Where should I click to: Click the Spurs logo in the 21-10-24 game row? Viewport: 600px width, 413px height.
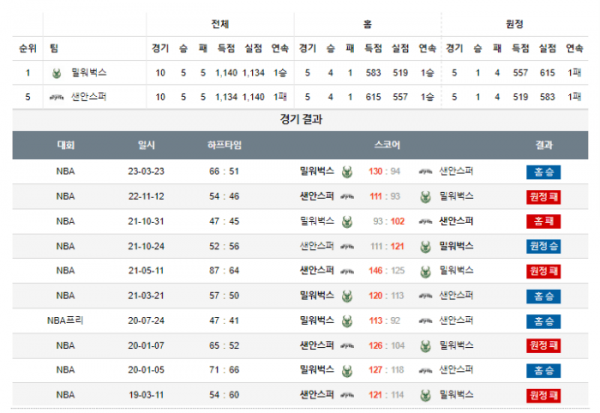347,246
